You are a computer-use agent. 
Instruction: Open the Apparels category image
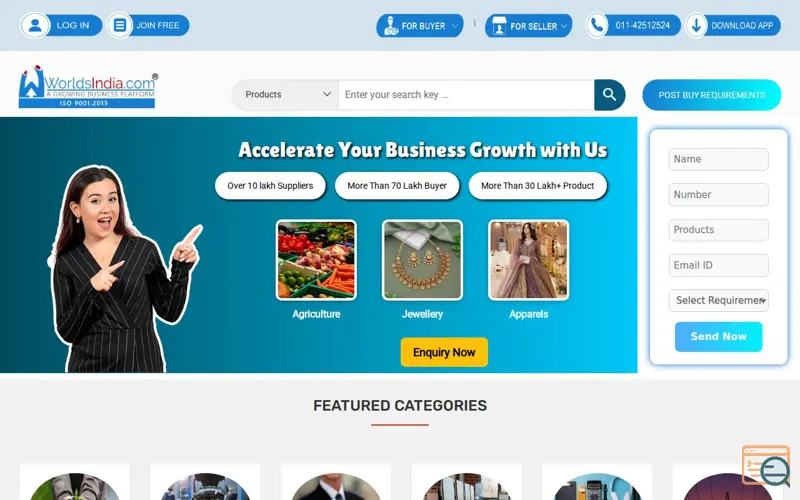pos(528,260)
